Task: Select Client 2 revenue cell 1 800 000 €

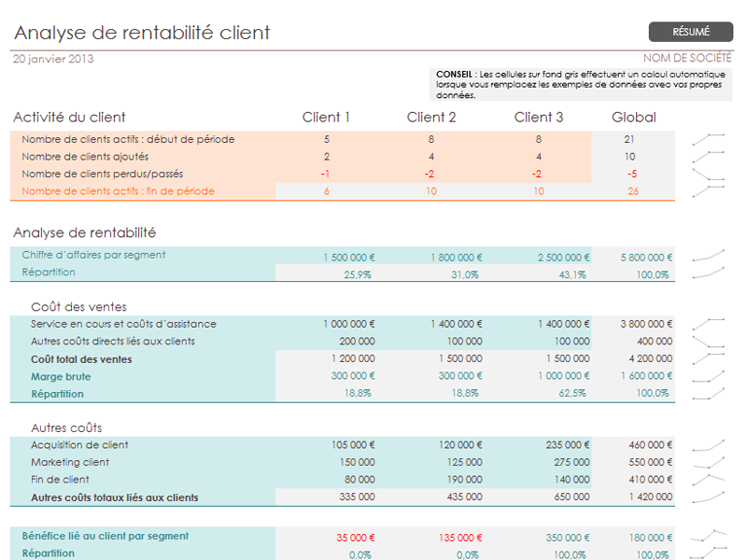Action: pos(457,258)
